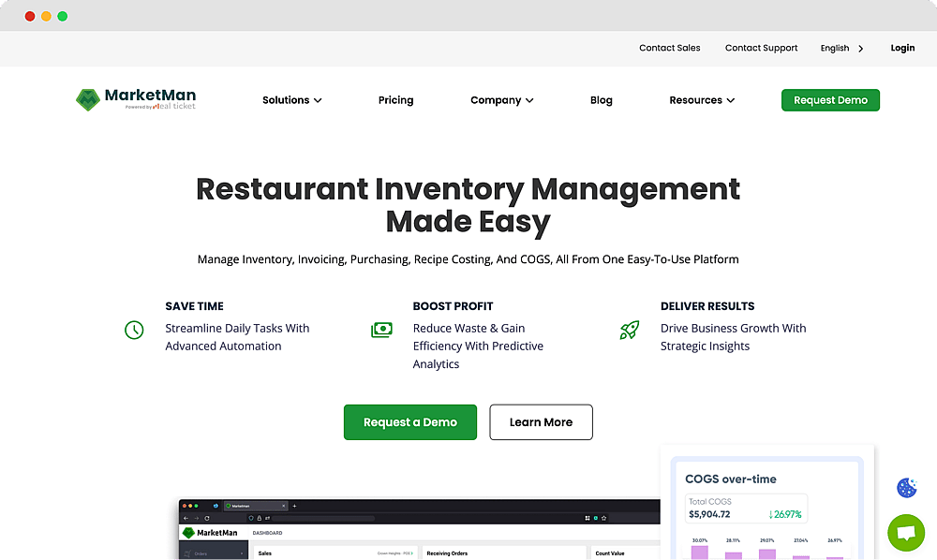This screenshot has width=937, height=560.
Task: Click the red close window dot
Action: (30, 16)
